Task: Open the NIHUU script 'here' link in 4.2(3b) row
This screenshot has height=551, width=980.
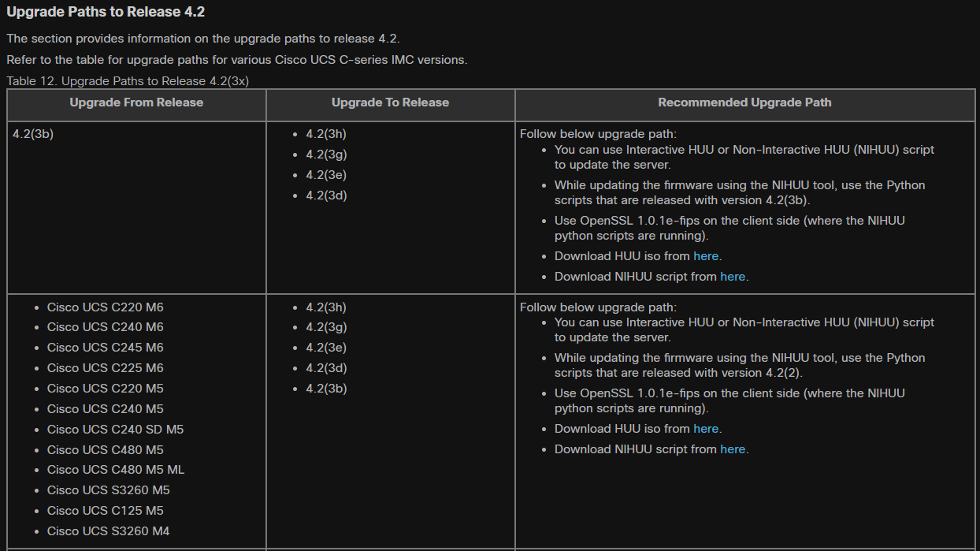Action: coord(733,277)
